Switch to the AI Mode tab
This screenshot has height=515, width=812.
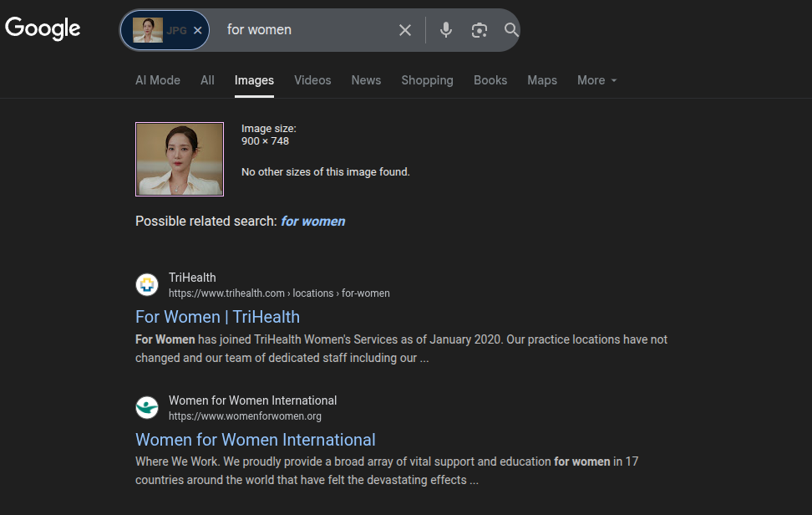[158, 80]
